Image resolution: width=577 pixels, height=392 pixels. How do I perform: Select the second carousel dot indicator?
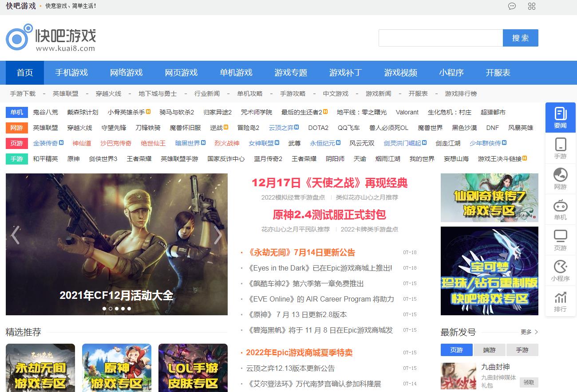coord(111,308)
